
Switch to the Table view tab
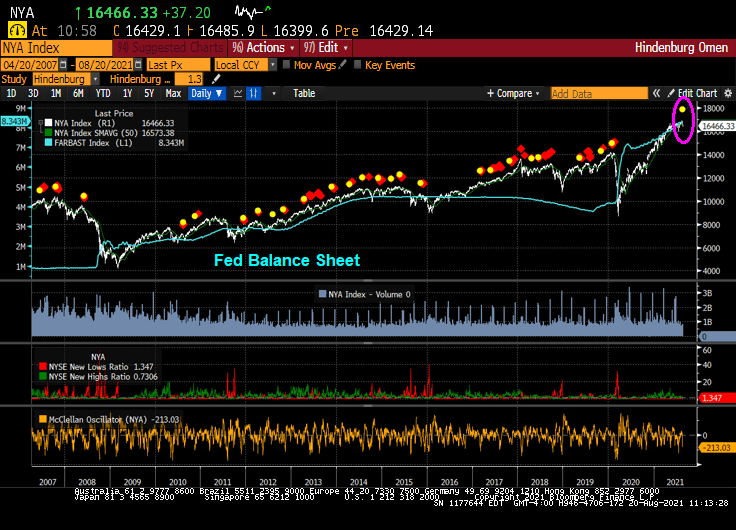[x=303, y=93]
